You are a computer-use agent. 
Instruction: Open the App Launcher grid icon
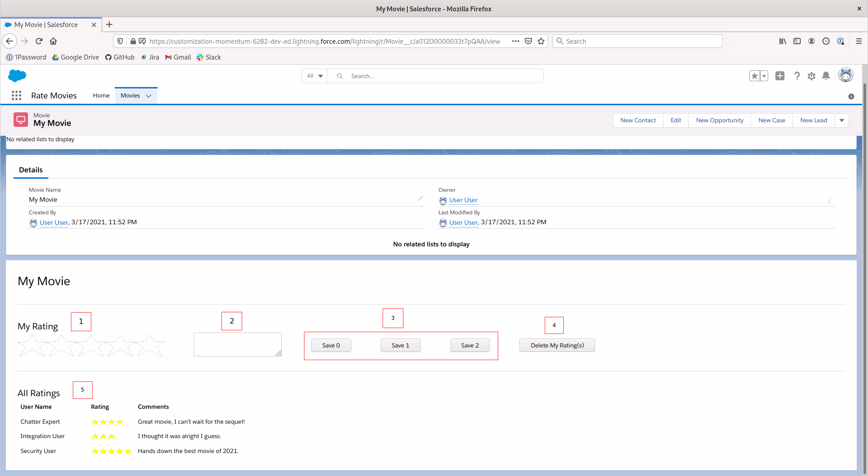(x=17, y=95)
